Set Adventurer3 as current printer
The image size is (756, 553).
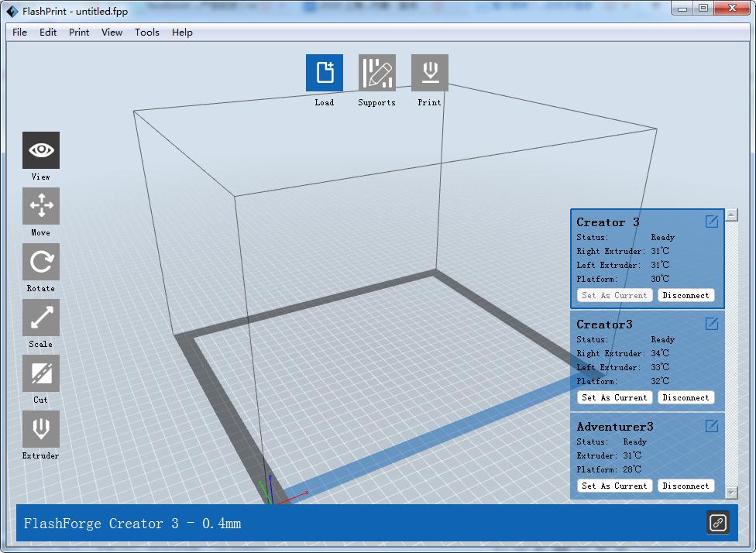coord(614,486)
